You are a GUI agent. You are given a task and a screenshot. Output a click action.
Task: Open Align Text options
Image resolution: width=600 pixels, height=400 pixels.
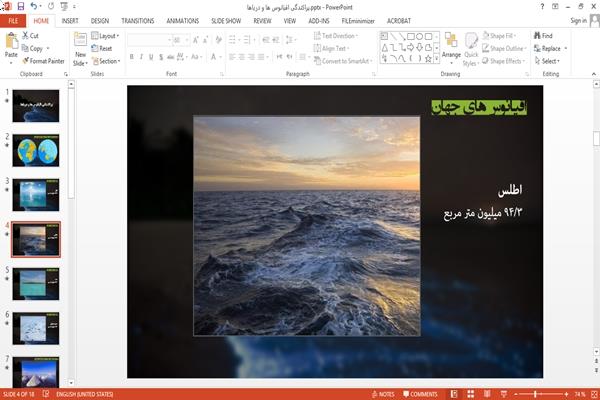click(331, 48)
